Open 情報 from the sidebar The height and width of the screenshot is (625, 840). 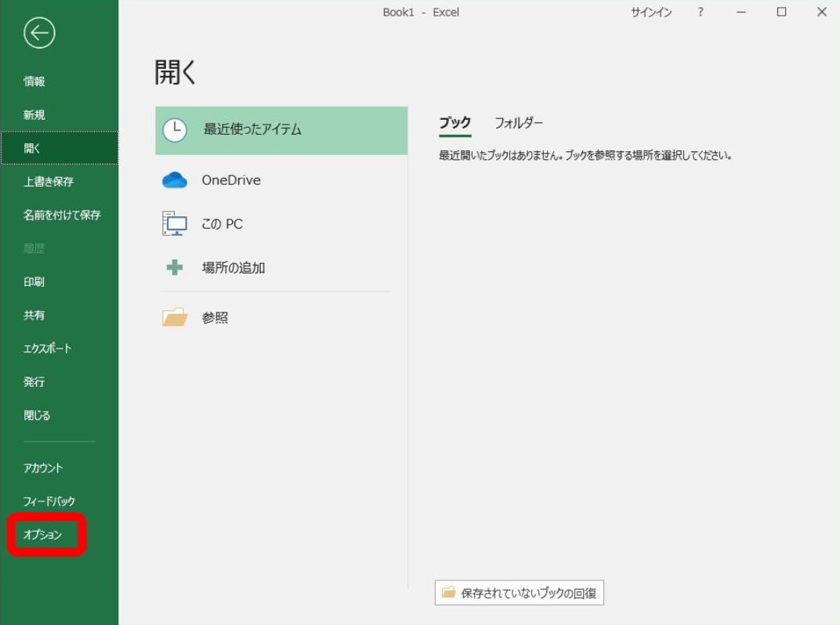click(x=35, y=80)
